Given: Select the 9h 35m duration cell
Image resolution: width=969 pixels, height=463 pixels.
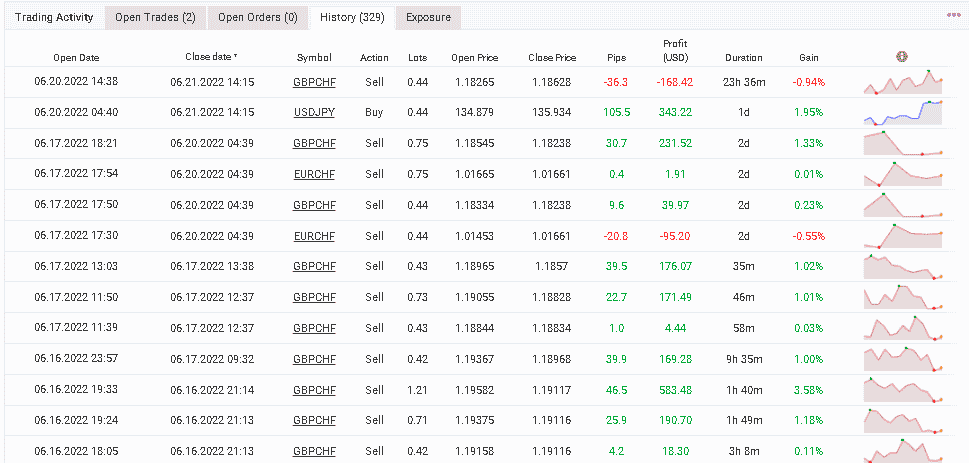Looking at the screenshot, I should 743,359.
